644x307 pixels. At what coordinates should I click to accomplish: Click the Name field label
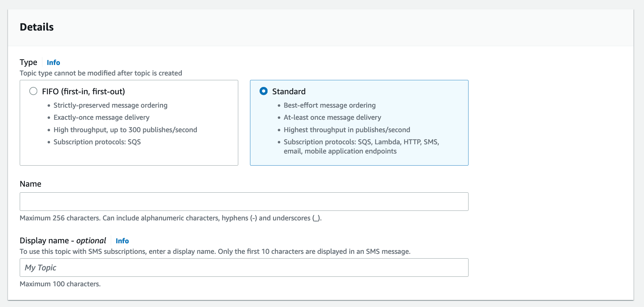(x=31, y=184)
